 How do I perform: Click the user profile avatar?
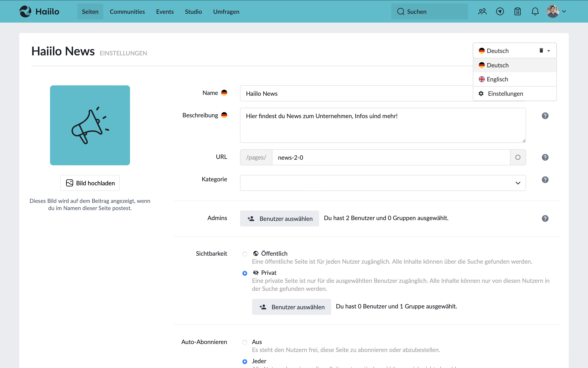pyautogui.click(x=552, y=11)
